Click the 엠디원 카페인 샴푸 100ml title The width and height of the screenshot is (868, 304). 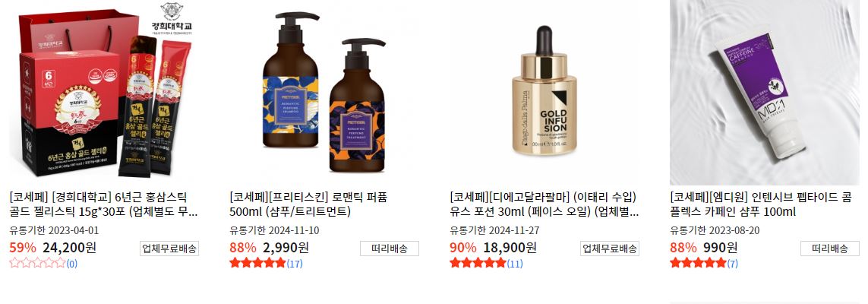coord(761,204)
